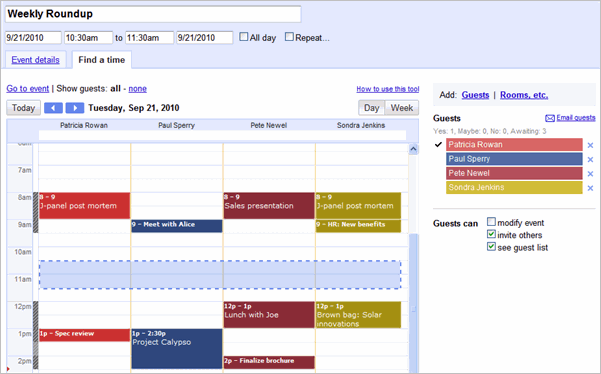The image size is (601, 374).
Task: Click the start date field 9/21/2010
Action: tap(33, 38)
